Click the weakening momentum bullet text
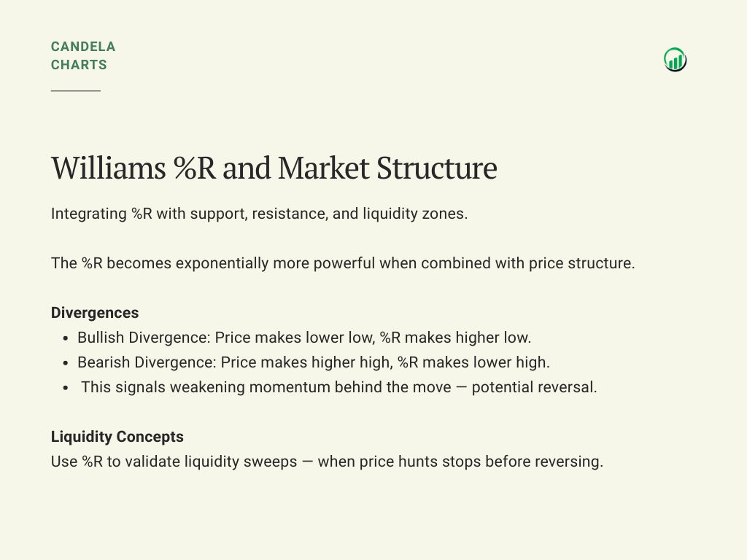Screen dimensions: 747x560 [x=338, y=387]
